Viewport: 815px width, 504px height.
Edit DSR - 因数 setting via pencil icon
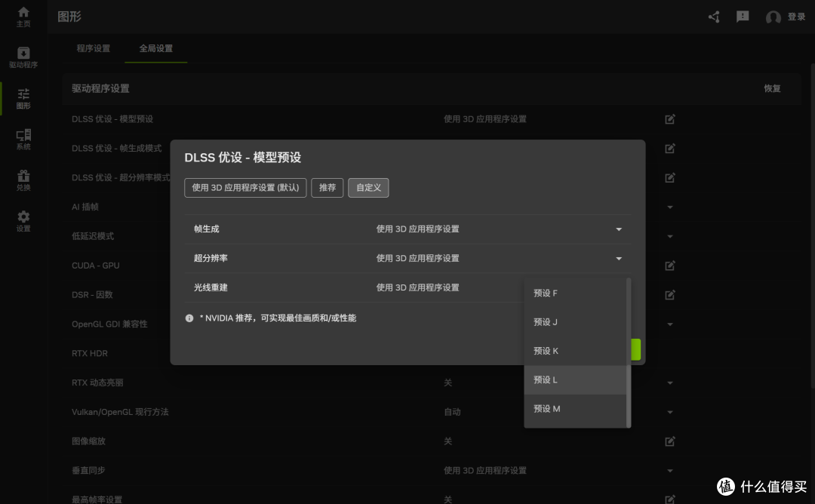tap(670, 294)
